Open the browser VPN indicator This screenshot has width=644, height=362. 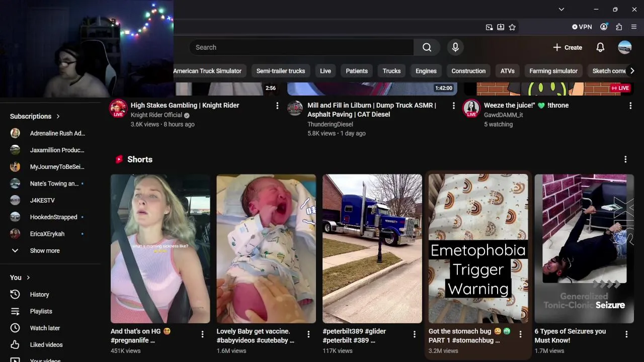[x=582, y=27]
